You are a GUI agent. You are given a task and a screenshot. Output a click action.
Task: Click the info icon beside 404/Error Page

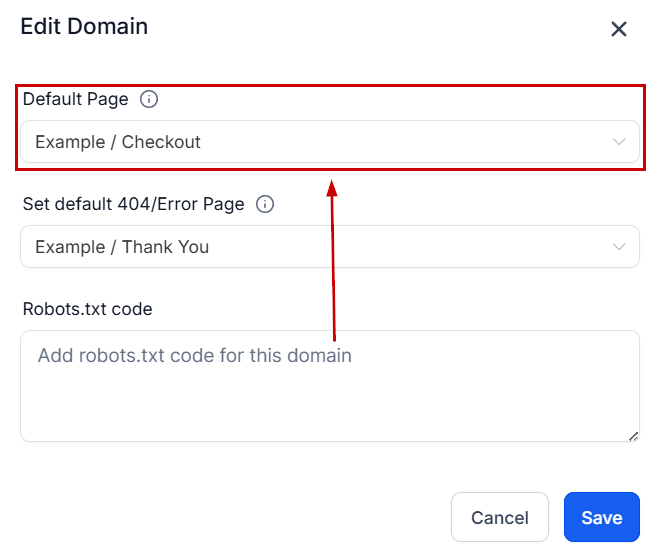pos(265,204)
